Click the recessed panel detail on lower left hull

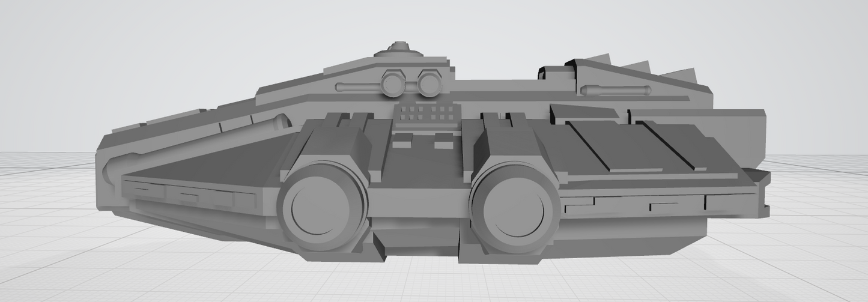click(180, 195)
